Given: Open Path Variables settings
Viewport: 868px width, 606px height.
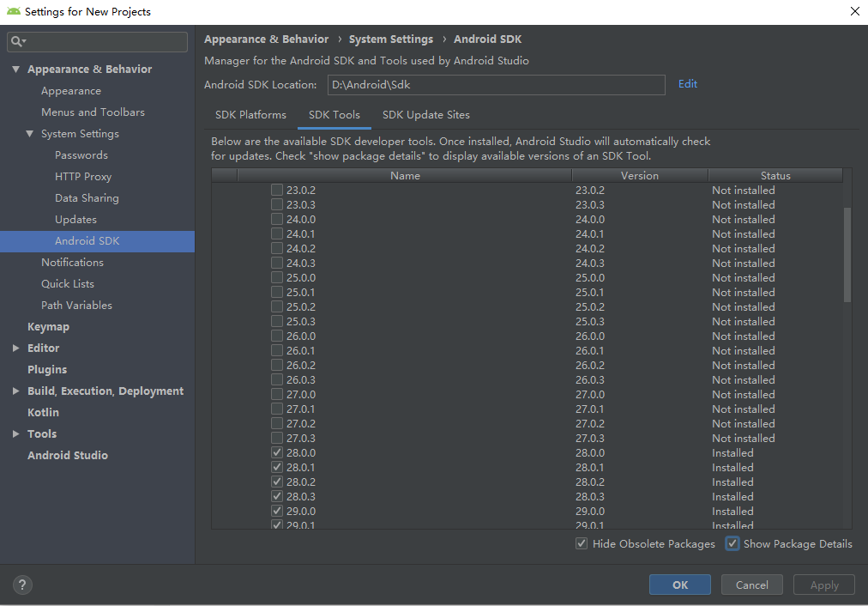Looking at the screenshot, I should [x=76, y=306].
